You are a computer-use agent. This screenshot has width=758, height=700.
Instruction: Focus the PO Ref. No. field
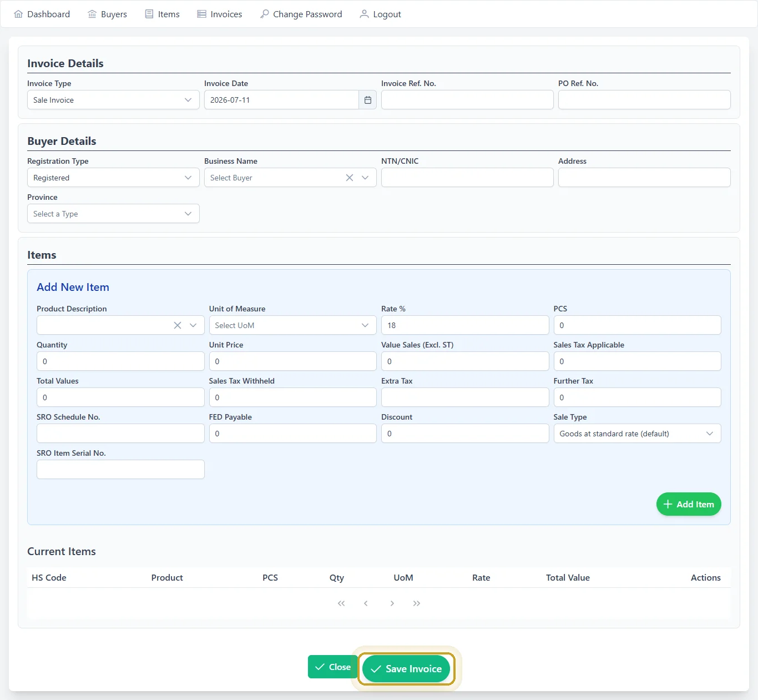pos(644,100)
